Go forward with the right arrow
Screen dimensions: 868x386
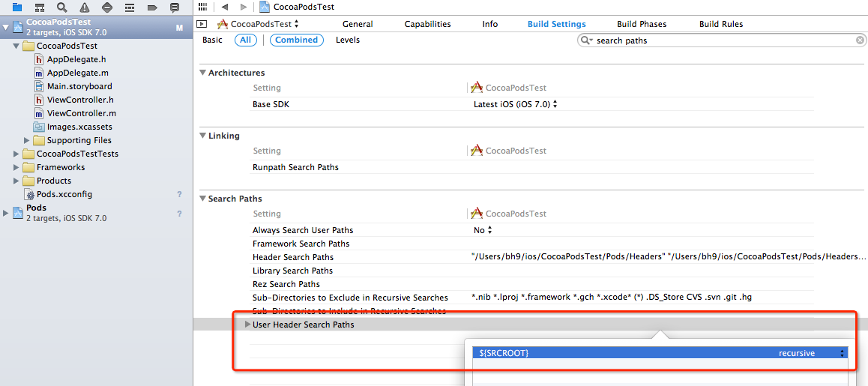pos(244,7)
